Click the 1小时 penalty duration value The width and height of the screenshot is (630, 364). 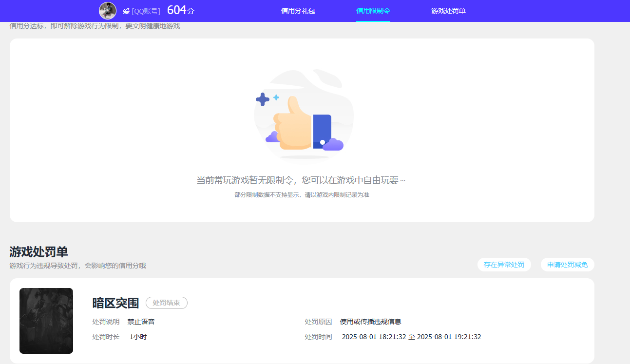coord(138,337)
